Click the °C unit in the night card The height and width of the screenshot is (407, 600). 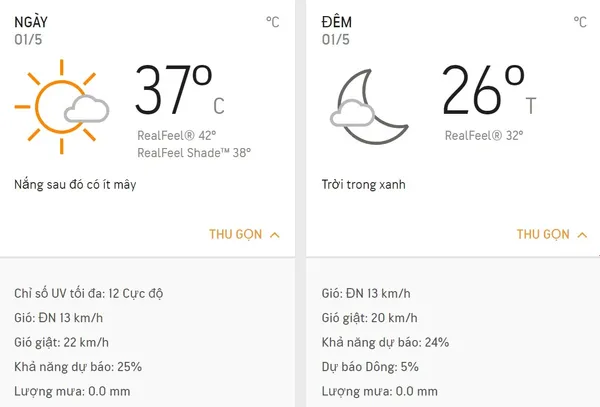click(x=580, y=22)
